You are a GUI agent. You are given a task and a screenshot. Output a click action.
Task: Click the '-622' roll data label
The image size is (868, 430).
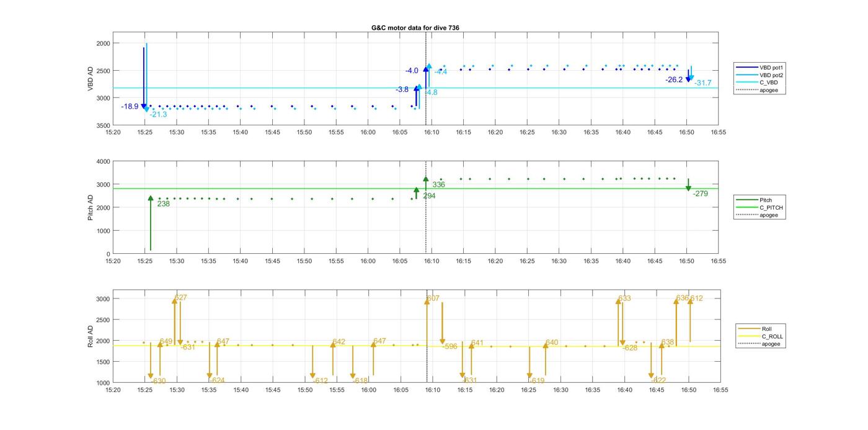coord(659,381)
